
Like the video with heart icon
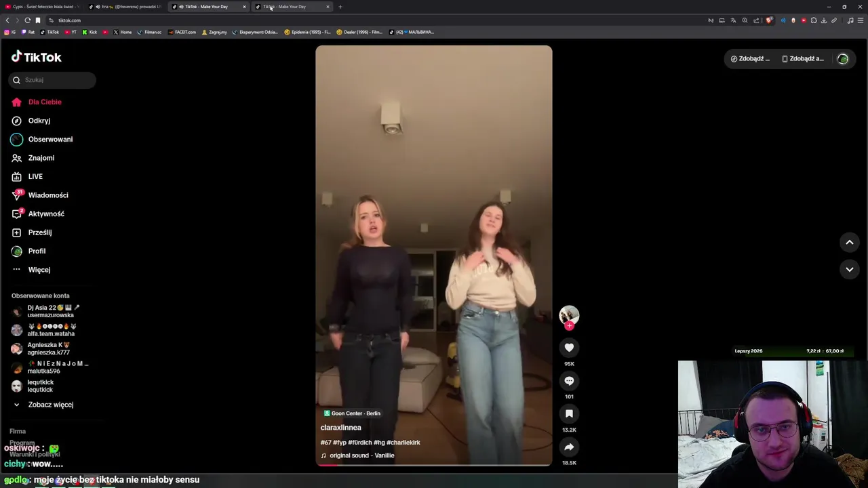(569, 348)
